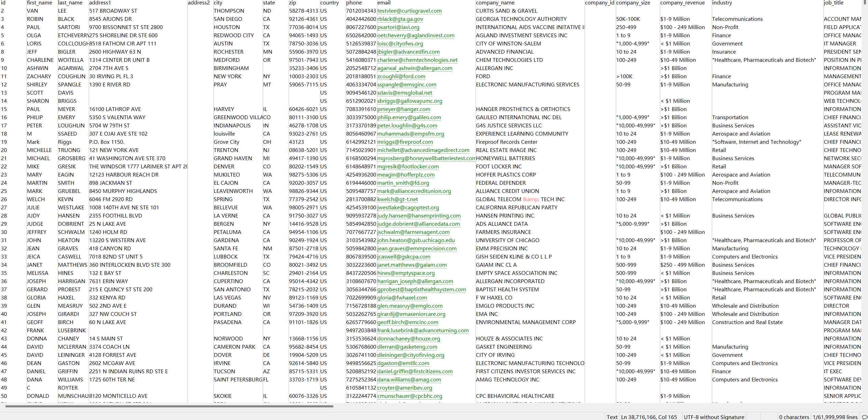Screen dimensions: 868x420
Task: Select the company_revenue column header
Action: [683, 3]
